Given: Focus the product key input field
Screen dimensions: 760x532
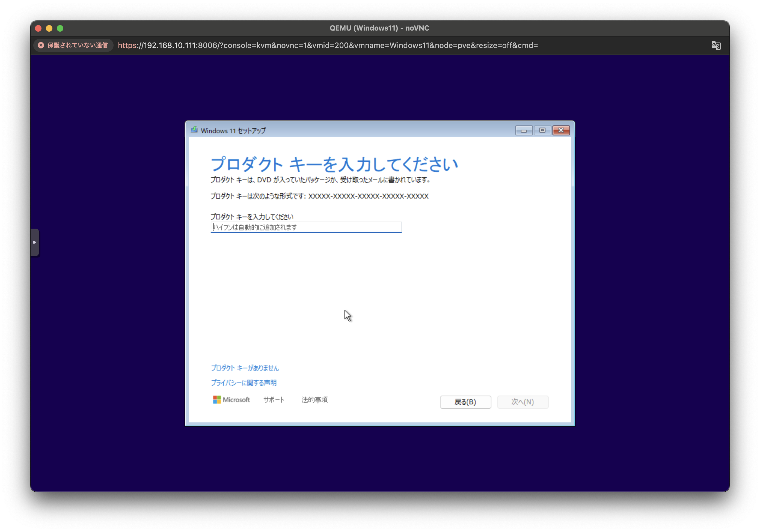Looking at the screenshot, I should pyautogui.click(x=306, y=227).
